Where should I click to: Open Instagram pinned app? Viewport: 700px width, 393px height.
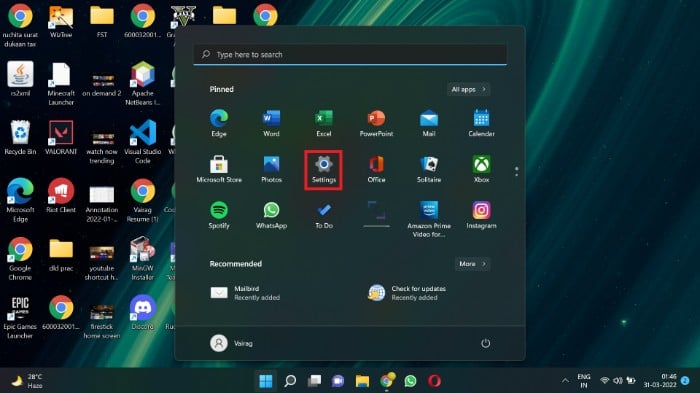481,215
